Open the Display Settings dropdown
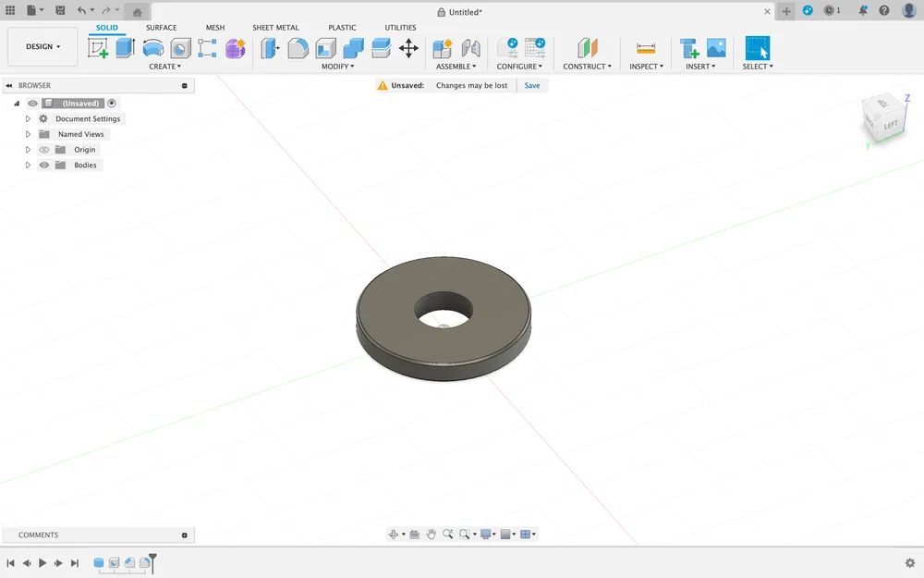The height and width of the screenshot is (578, 924). [487, 534]
